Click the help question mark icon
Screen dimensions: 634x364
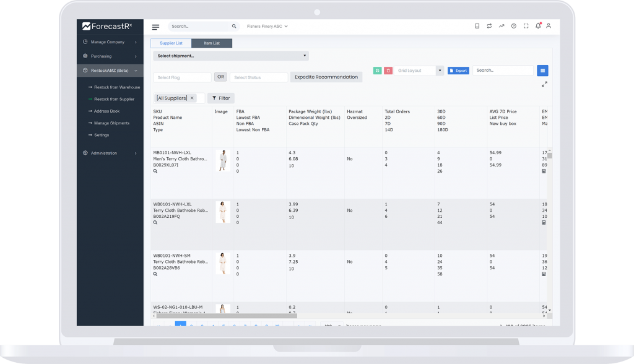(513, 26)
